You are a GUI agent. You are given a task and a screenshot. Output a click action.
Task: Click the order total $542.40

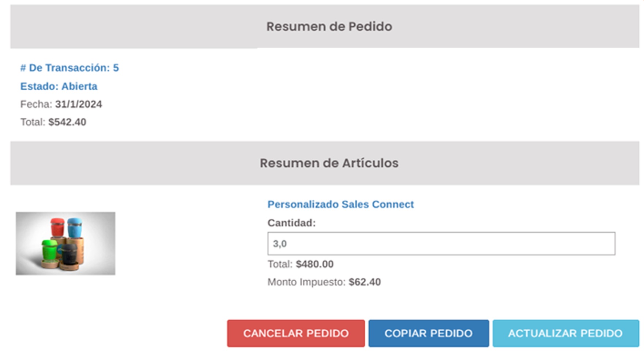(67, 122)
